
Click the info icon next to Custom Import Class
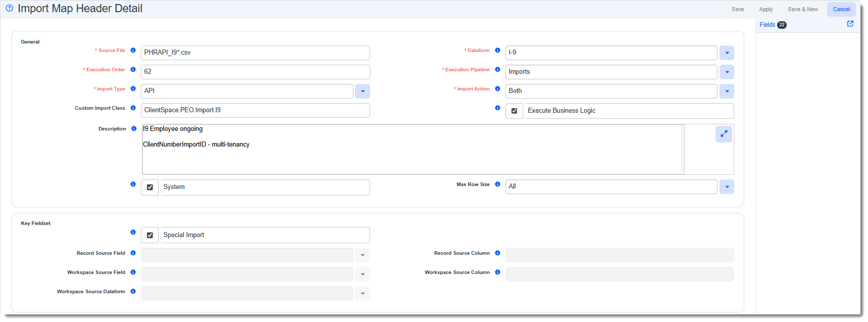pyautogui.click(x=133, y=108)
